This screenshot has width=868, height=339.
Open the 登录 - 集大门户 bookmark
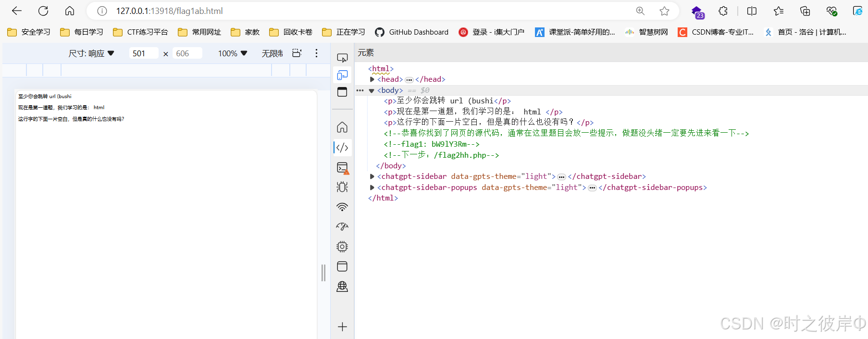492,32
